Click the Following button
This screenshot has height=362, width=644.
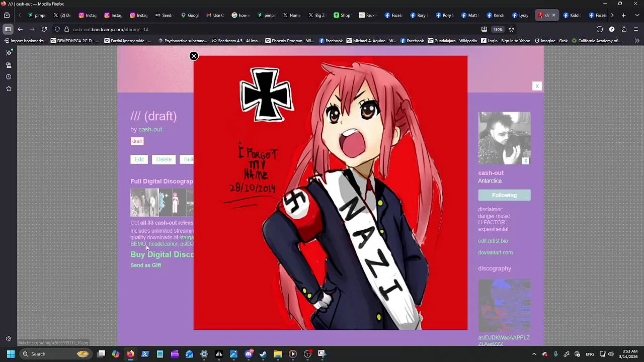point(504,195)
